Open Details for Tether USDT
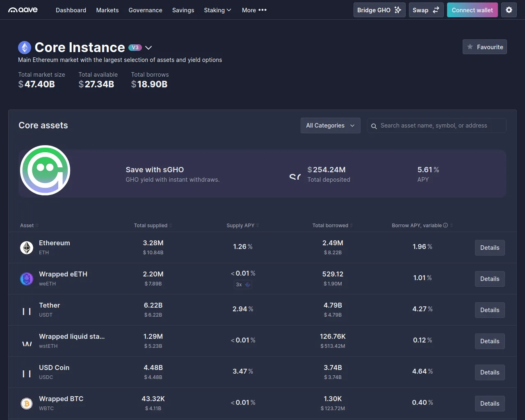Image resolution: width=525 pixels, height=420 pixels. tap(490, 310)
